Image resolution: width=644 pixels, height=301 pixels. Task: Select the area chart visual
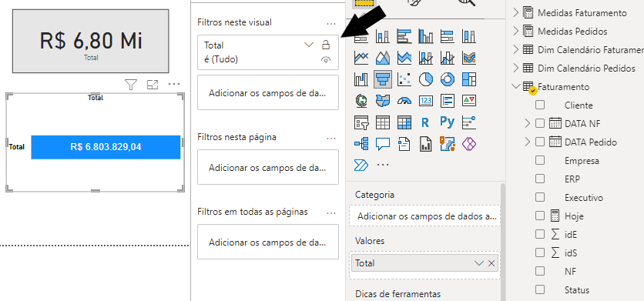383,58
